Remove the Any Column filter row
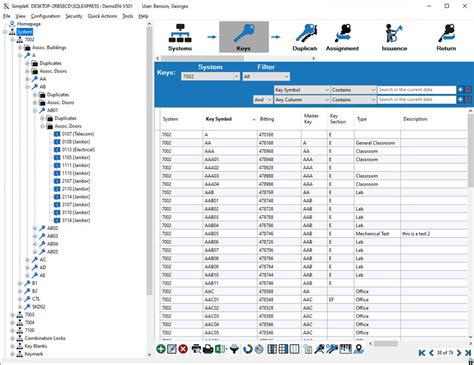Viewport: 474px width, 365px height. pyautogui.click(x=468, y=99)
